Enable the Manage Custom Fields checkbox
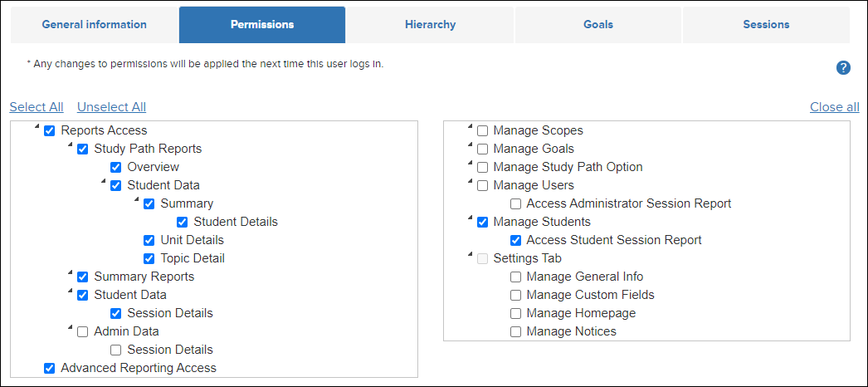 [515, 295]
